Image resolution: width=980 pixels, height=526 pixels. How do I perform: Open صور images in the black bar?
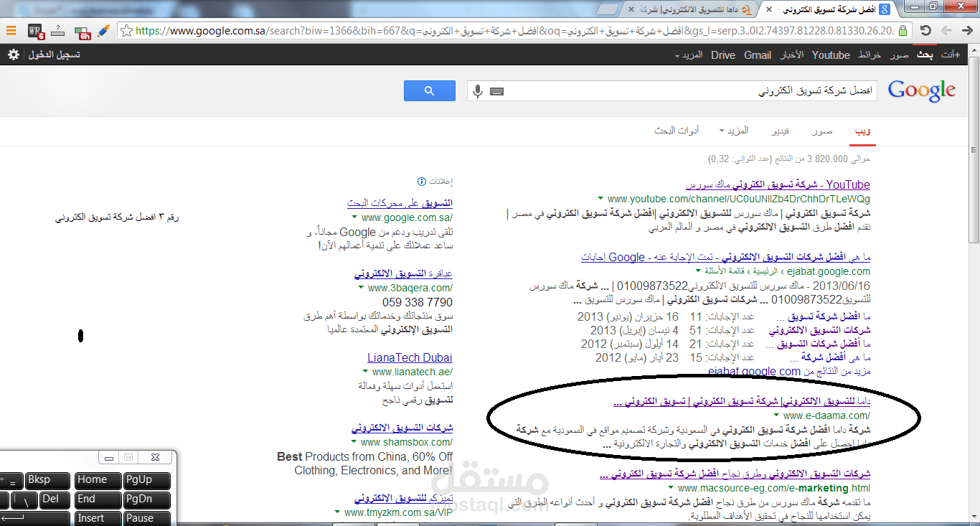point(900,55)
